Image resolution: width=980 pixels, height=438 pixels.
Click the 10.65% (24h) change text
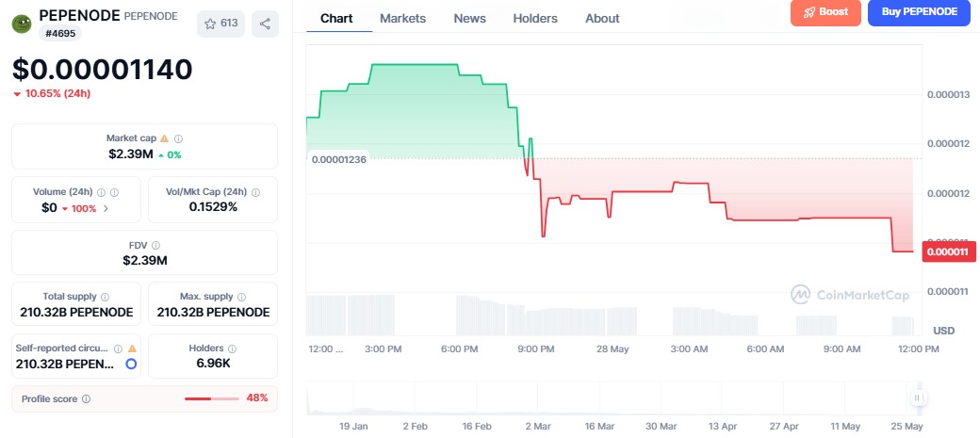[57, 94]
